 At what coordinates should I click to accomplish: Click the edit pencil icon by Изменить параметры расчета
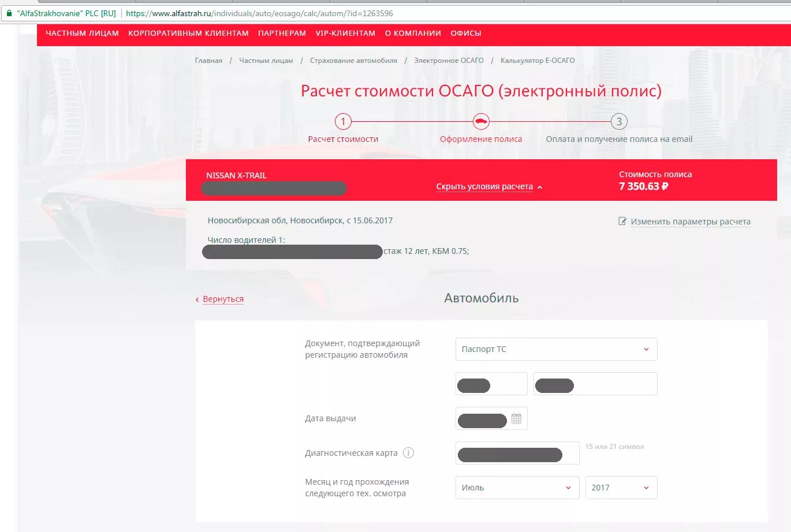tap(622, 221)
